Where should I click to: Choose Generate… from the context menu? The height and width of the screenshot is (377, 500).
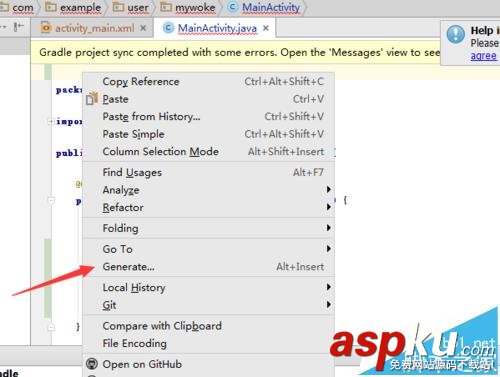(208, 267)
